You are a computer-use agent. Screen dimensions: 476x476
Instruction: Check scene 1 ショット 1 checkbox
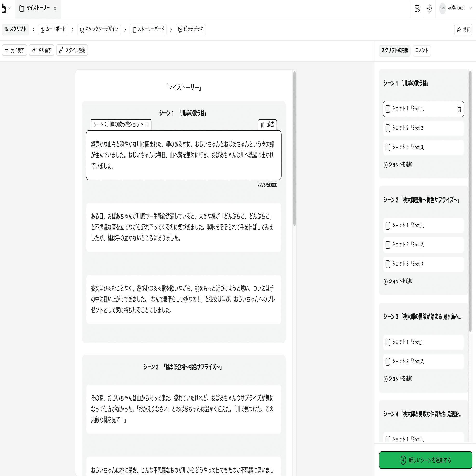tap(388, 109)
